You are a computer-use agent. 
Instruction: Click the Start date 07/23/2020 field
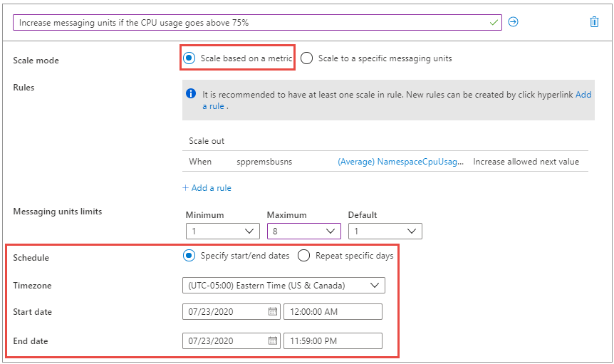224,312
